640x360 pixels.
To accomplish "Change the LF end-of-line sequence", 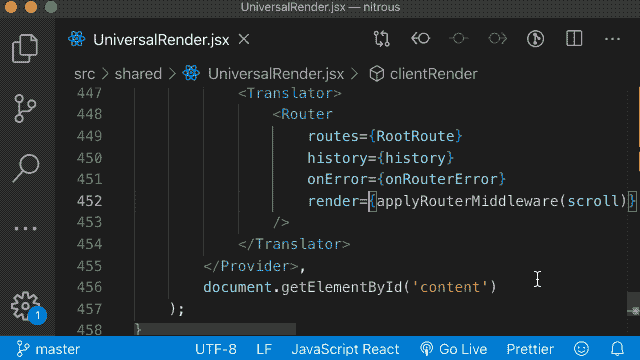I will 264,349.
